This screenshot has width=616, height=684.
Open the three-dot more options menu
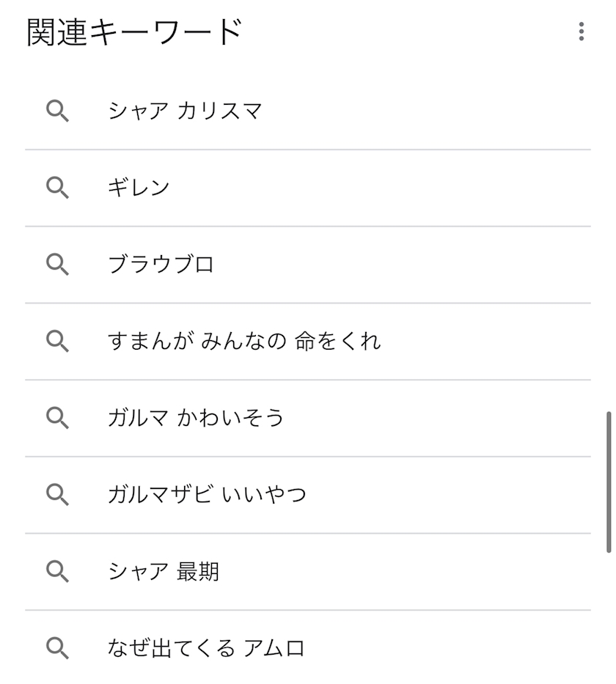coord(581,32)
